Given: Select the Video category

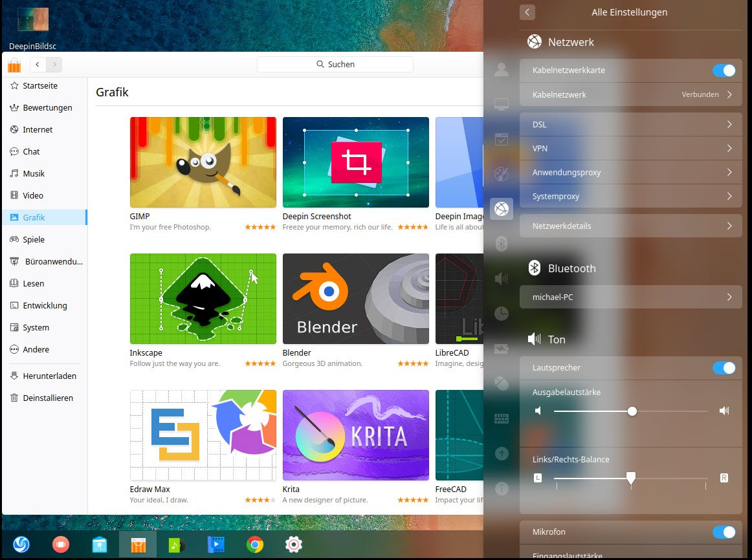Looking at the screenshot, I should click(44, 196).
